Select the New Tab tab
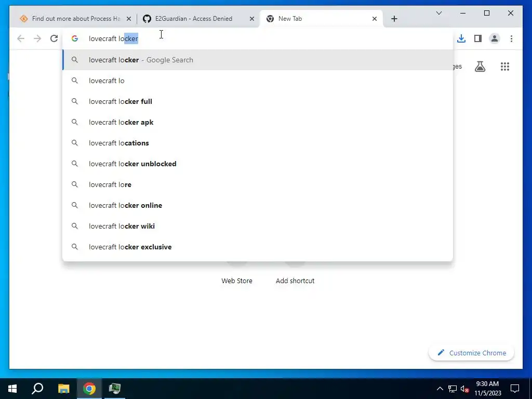Screen dimensions: 532x399 coord(321,19)
